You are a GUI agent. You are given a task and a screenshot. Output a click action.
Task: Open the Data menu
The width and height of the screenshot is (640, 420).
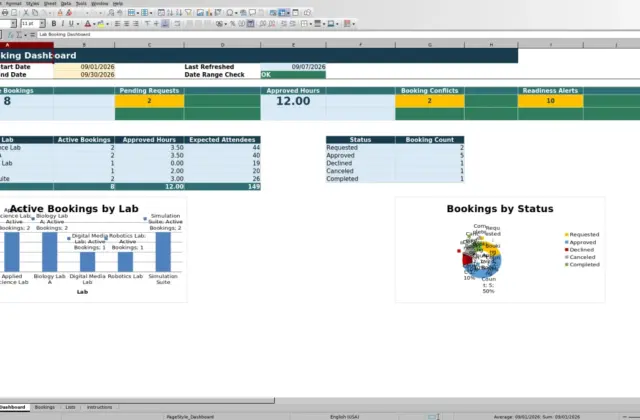(66, 3)
